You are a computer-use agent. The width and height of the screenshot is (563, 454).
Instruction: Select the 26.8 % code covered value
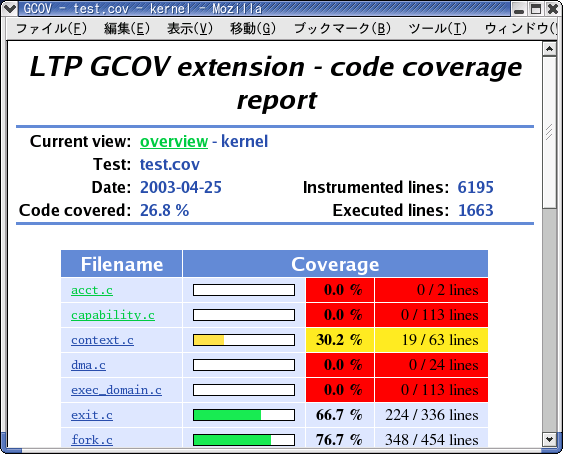point(164,210)
